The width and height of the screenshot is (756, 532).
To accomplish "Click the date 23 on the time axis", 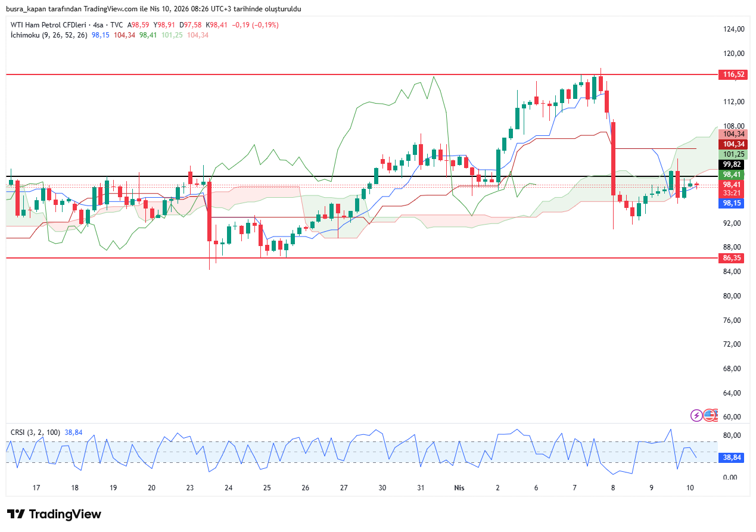I will coord(190,487).
